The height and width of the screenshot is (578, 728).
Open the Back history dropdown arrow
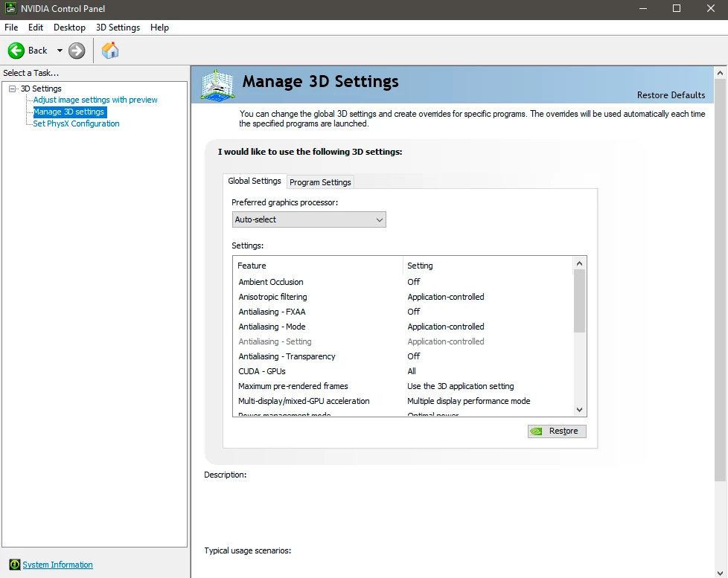tap(60, 51)
